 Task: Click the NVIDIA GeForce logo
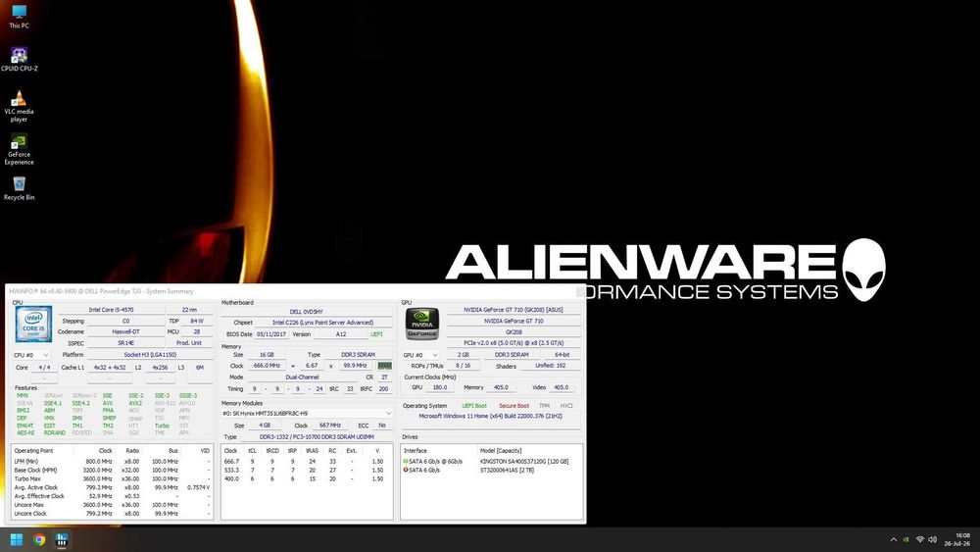pos(421,324)
